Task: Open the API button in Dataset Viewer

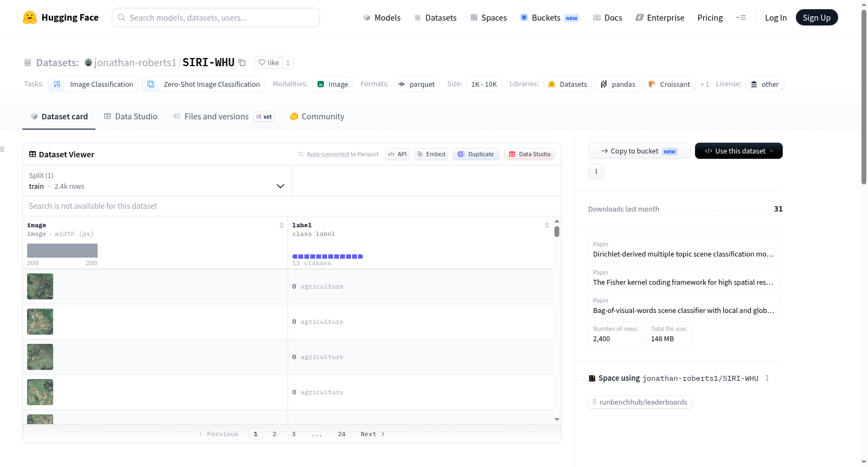Action: pos(397,154)
